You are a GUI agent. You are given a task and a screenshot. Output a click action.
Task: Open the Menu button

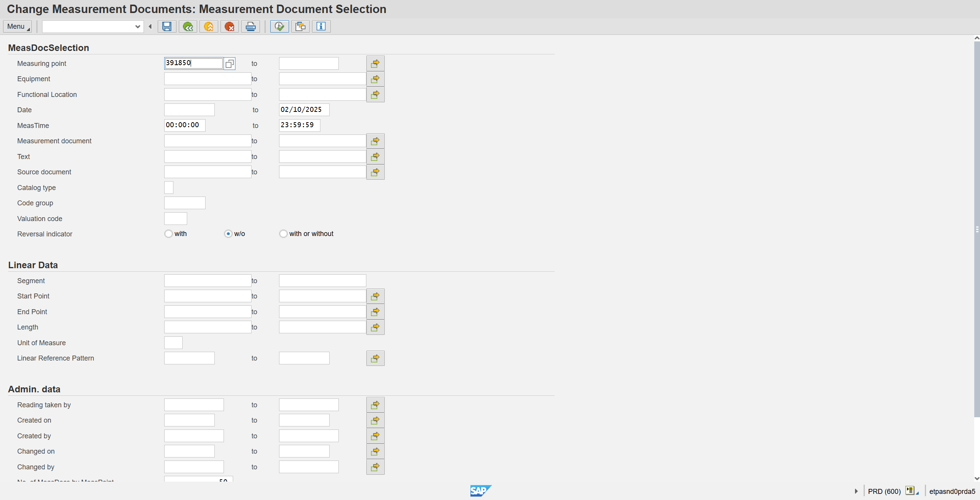[x=17, y=26]
